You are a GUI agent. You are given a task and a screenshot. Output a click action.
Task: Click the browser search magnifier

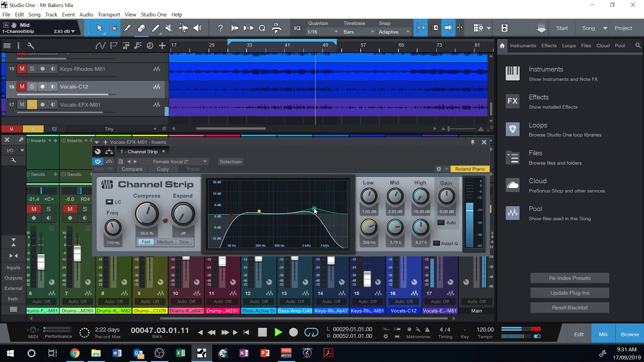[638, 46]
